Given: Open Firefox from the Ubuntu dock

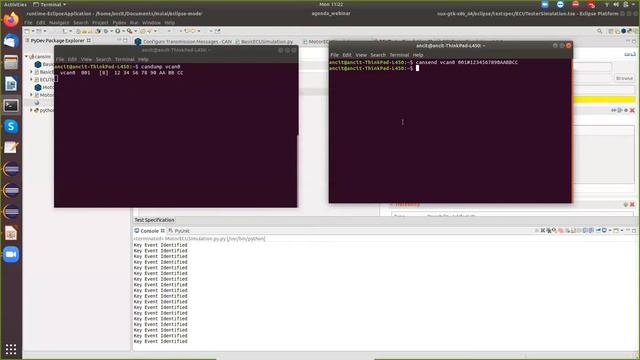Looking at the screenshot, I should (x=11, y=20).
